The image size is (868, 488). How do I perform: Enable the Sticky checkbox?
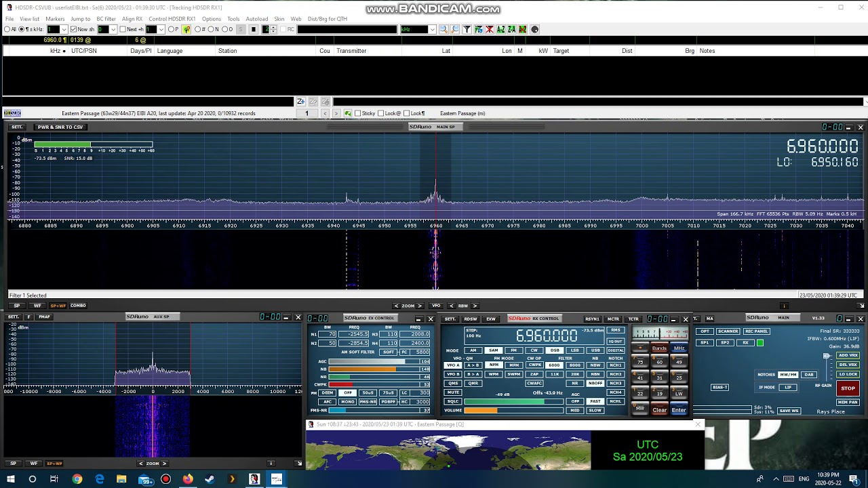click(x=358, y=113)
